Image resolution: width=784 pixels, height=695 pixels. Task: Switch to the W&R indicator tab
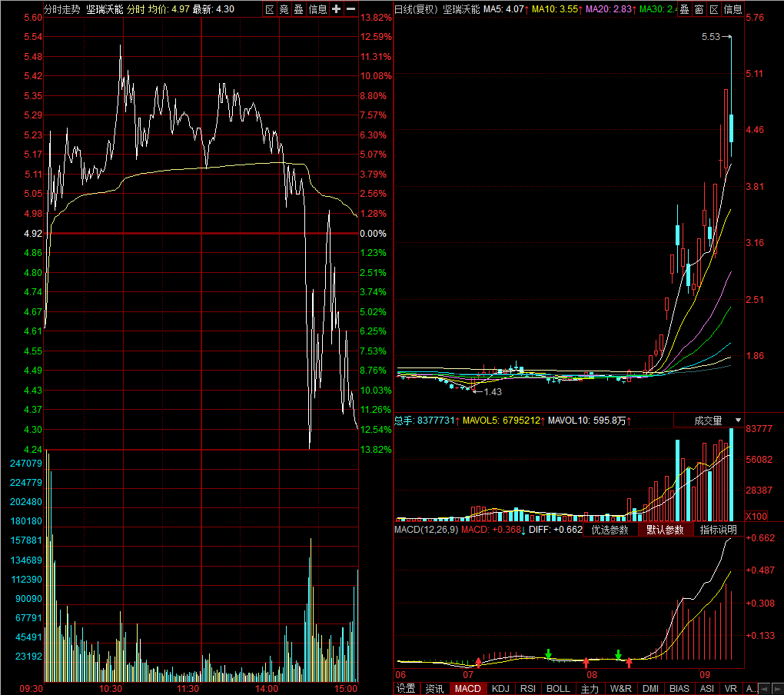(620, 689)
